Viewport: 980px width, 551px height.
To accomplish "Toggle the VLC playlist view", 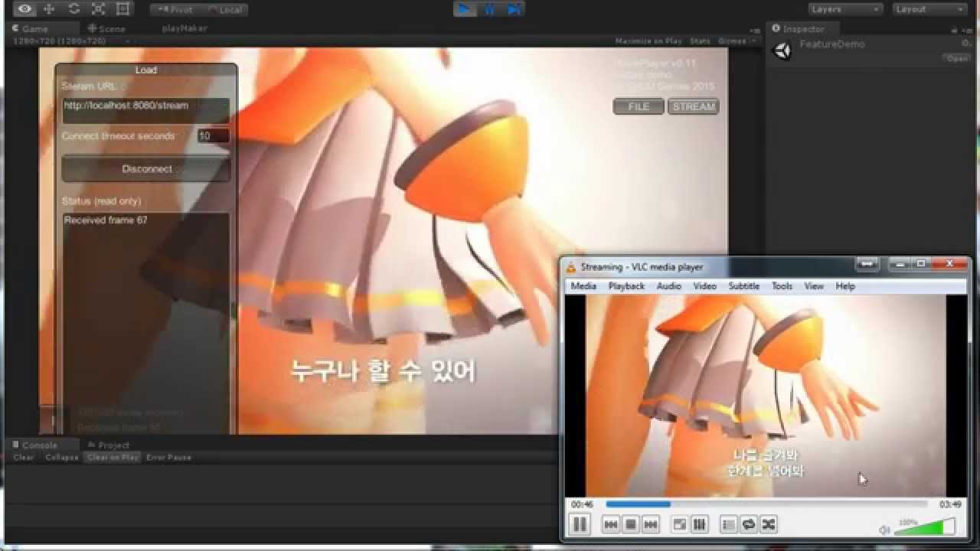I will pyautogui.click(x=729, y=524).
